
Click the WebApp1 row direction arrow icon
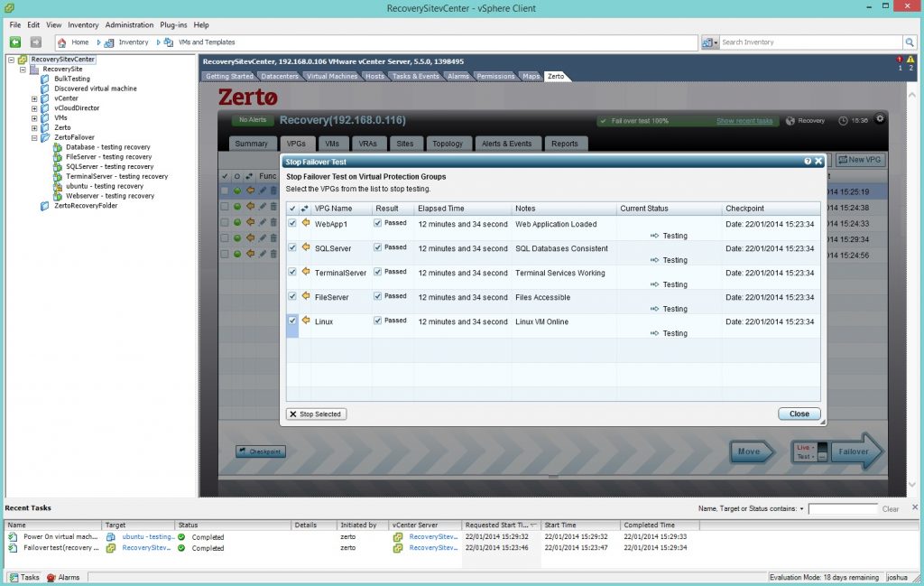pyautogui.click(x=306, y=223)
